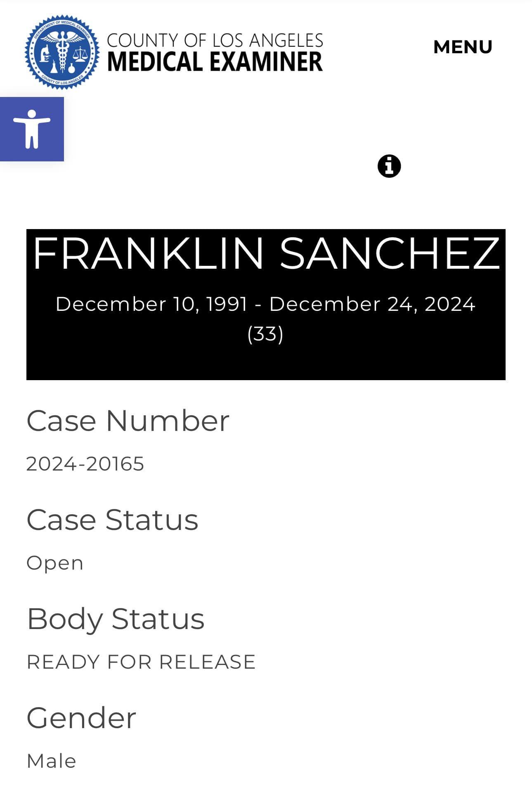Select READY FOR RELEASE text

click(141, 662)
